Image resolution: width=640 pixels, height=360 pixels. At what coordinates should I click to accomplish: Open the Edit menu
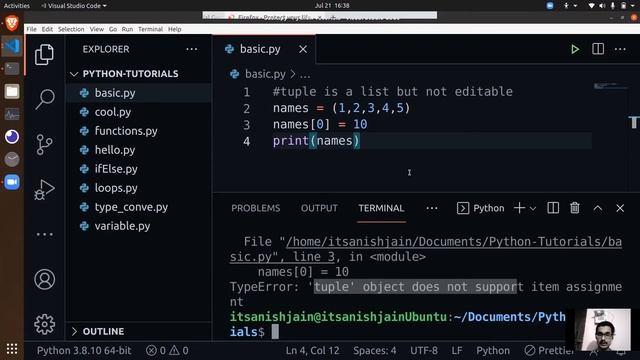click(x=47, y=29)
